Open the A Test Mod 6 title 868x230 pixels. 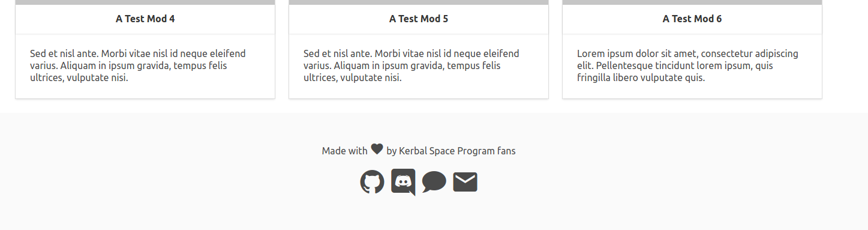point(692,19)
